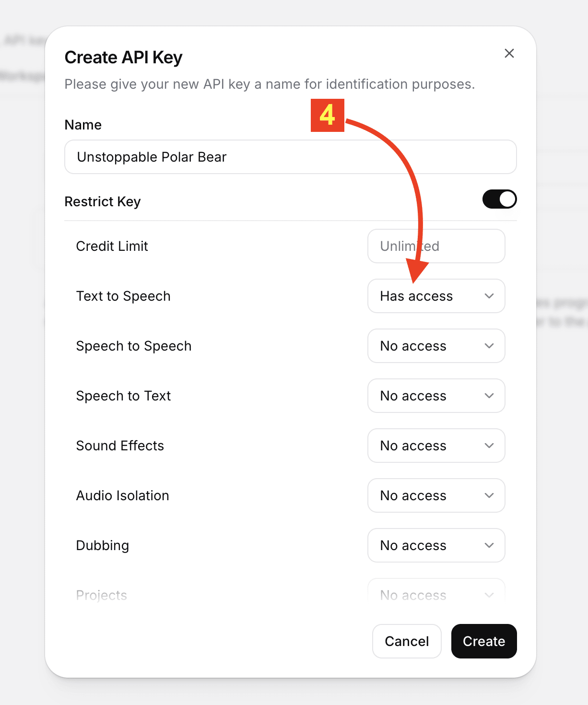Click the chevron icon for Audio Isolation
The height and width of the screenshot is (705, 588).
[489, 495]
